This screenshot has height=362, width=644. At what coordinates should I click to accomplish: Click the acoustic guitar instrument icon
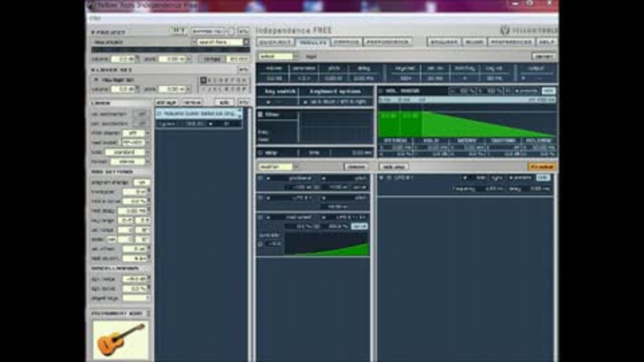(120, 339)
